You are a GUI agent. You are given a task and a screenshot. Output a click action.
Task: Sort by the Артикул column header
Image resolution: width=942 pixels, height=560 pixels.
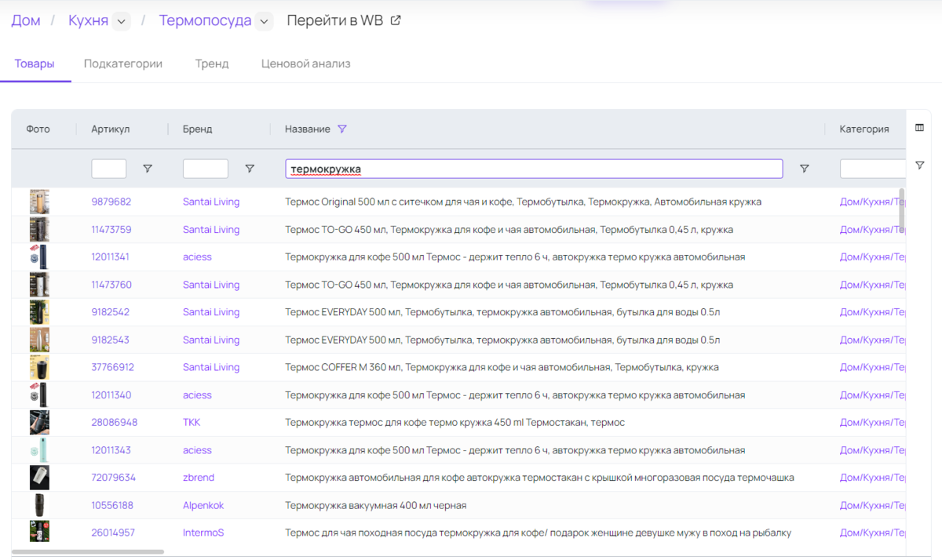tap(111, 129)
